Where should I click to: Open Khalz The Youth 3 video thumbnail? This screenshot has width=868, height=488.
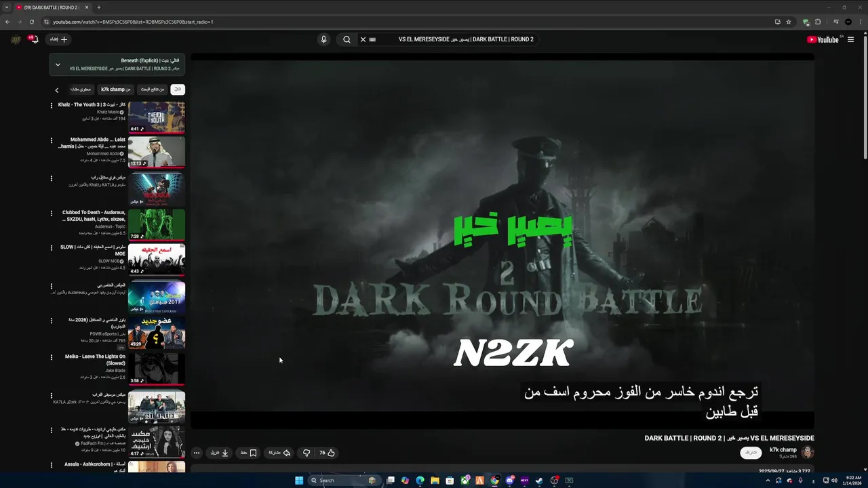(157, 117)
